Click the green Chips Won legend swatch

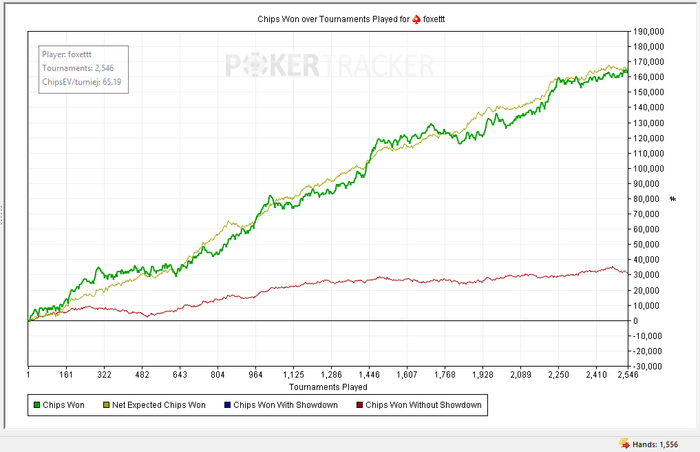[37, 405]
